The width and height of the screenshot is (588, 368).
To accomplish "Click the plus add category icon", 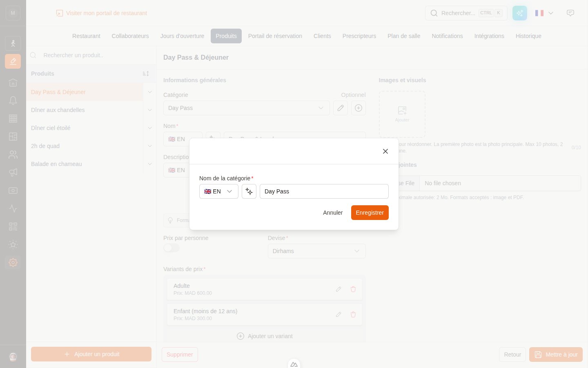I will coord(359,108).
